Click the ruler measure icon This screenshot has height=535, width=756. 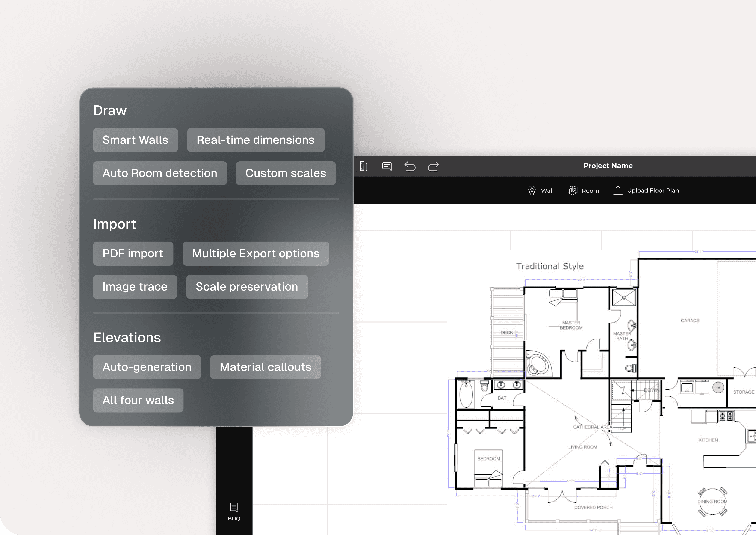point(363,166)
